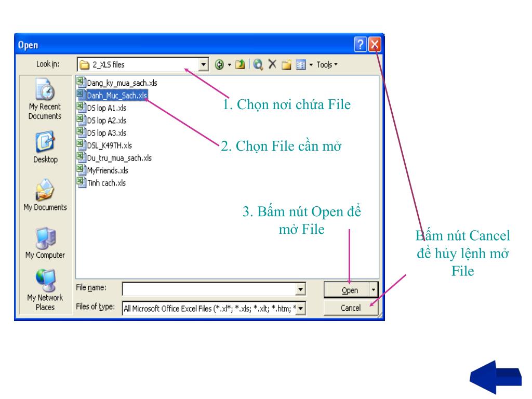The height and width of the screenshot is (399, 532).
Task: Click Excel icon of Dang_ky_mua_sach.xls
Action: pos(81,82)
